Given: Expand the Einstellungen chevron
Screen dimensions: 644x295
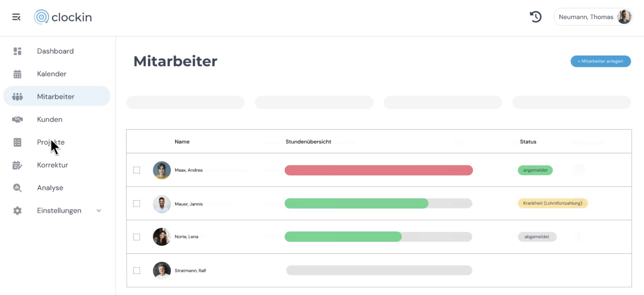Looking at the screenshot, I should pos(99,211).
